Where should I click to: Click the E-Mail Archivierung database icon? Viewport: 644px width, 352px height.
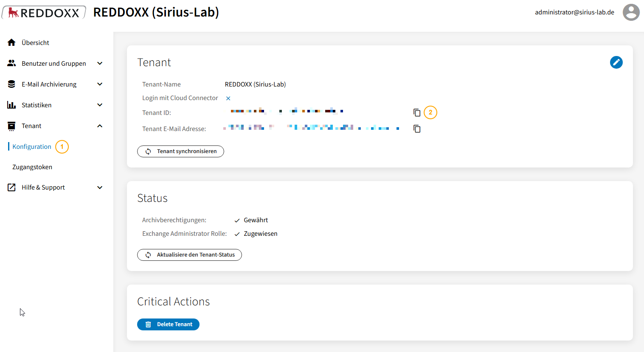11,84
